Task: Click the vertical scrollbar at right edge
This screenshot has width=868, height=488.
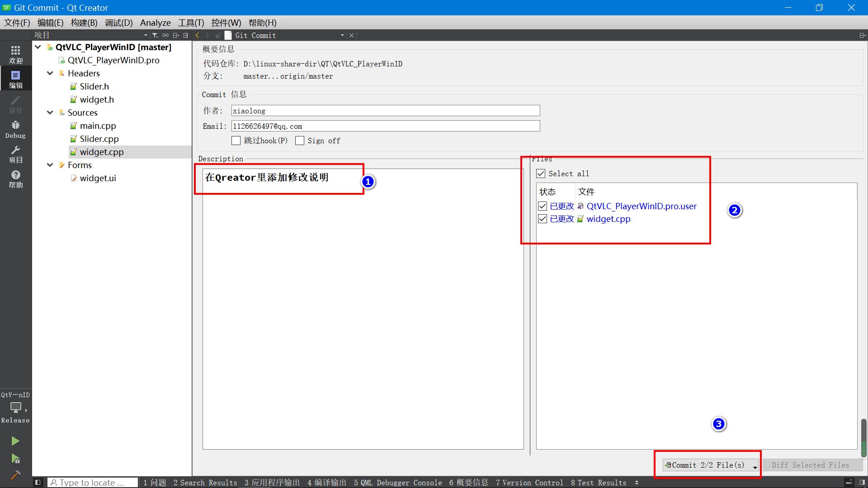Action: click(863, 438)
